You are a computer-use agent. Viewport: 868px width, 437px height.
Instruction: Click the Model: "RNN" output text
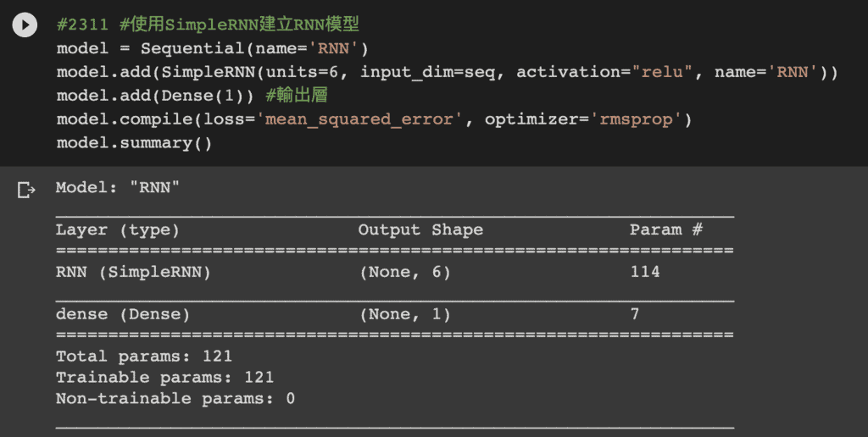[x=117, y=187]
